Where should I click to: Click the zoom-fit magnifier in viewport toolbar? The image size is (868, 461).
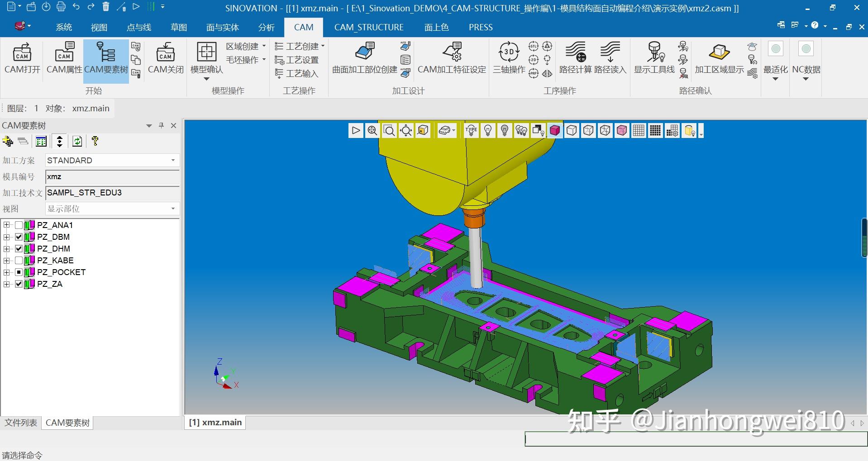click(x=372, y=131)
